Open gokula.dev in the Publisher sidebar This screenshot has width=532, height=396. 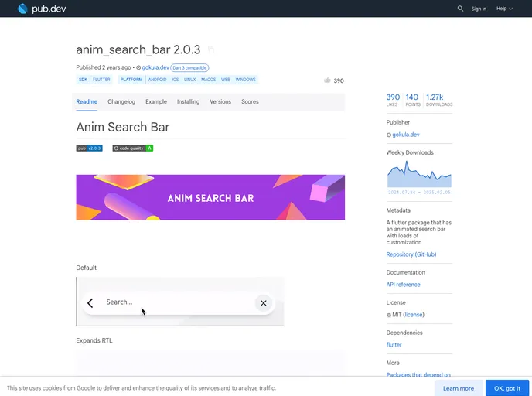[405, 135]
